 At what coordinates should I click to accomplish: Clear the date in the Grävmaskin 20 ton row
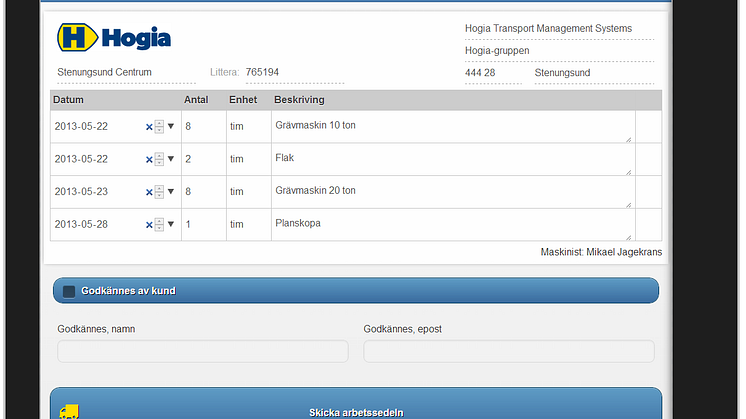(x=149, y=192)
